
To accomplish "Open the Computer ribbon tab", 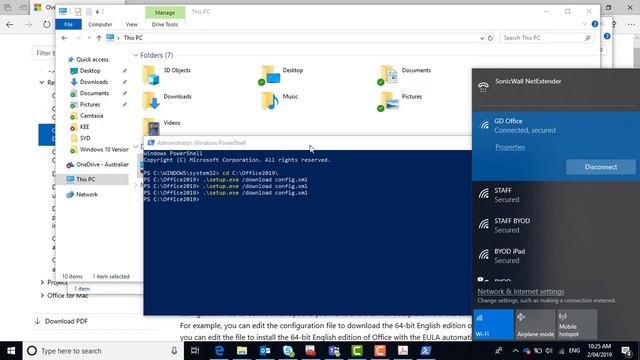I will pos(100,24).
